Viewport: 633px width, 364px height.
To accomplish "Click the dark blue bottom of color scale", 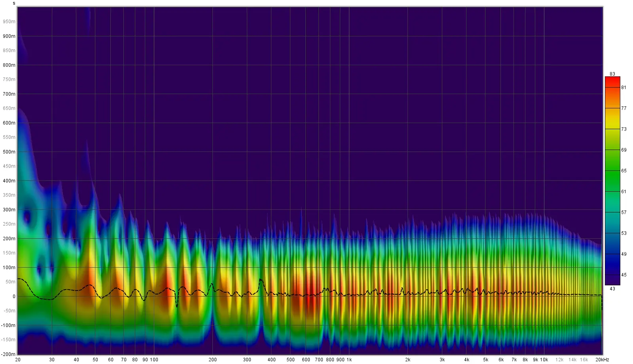I will pyautogui.click(x=612, y=281).
